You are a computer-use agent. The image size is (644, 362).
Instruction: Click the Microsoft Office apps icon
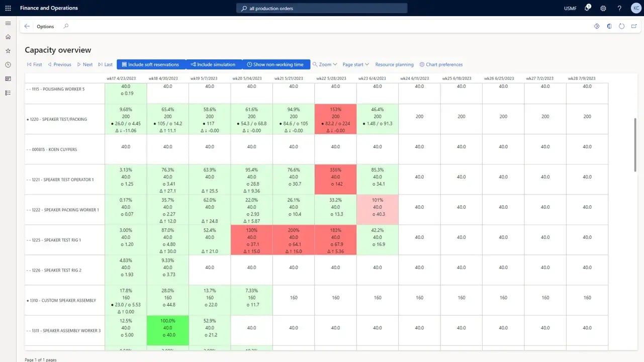pyautogui.click(x=609, y=26)
